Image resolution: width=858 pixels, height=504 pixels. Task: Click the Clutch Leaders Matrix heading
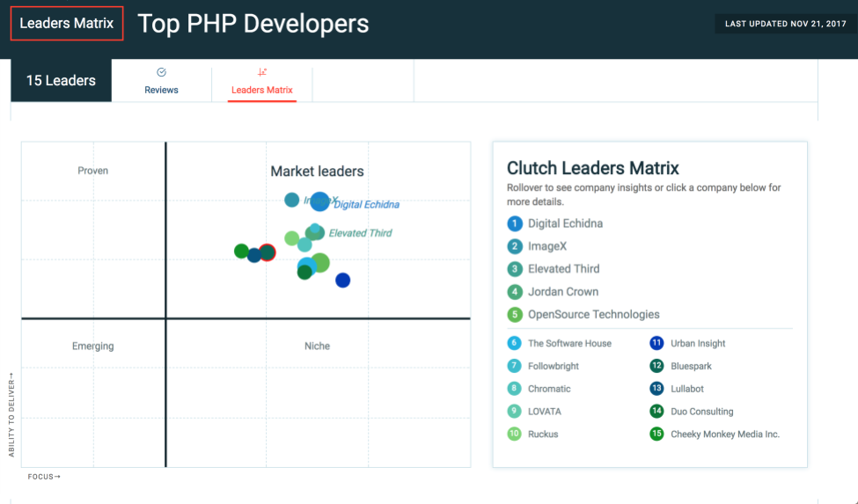(592, 168)
